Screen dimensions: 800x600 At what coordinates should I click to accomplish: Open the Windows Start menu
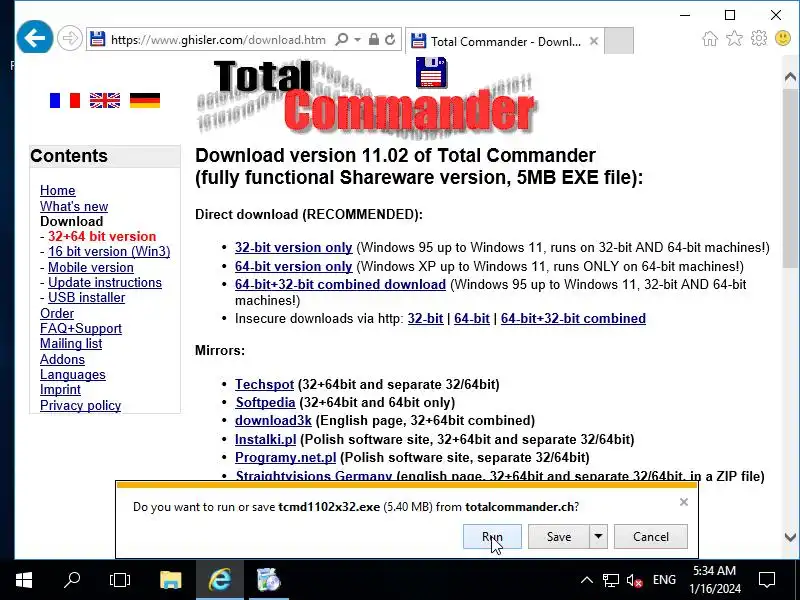pyautogui.click(x=24, y=580)
